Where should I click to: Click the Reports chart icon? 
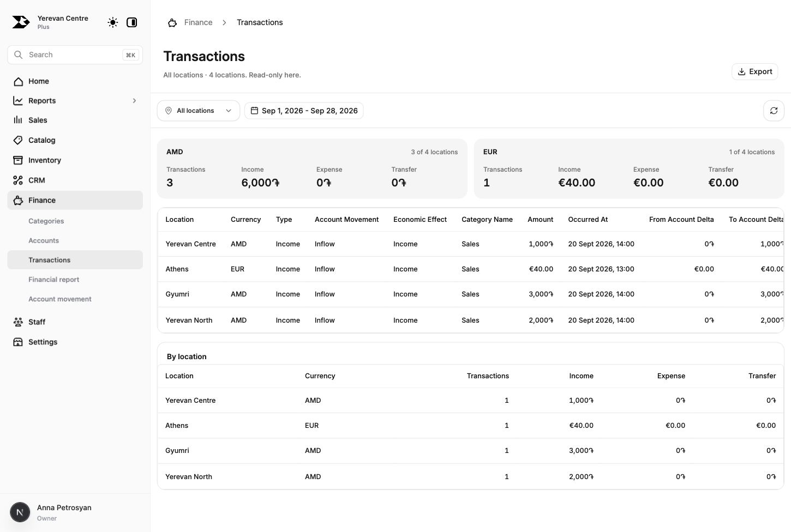pos(18,101)
